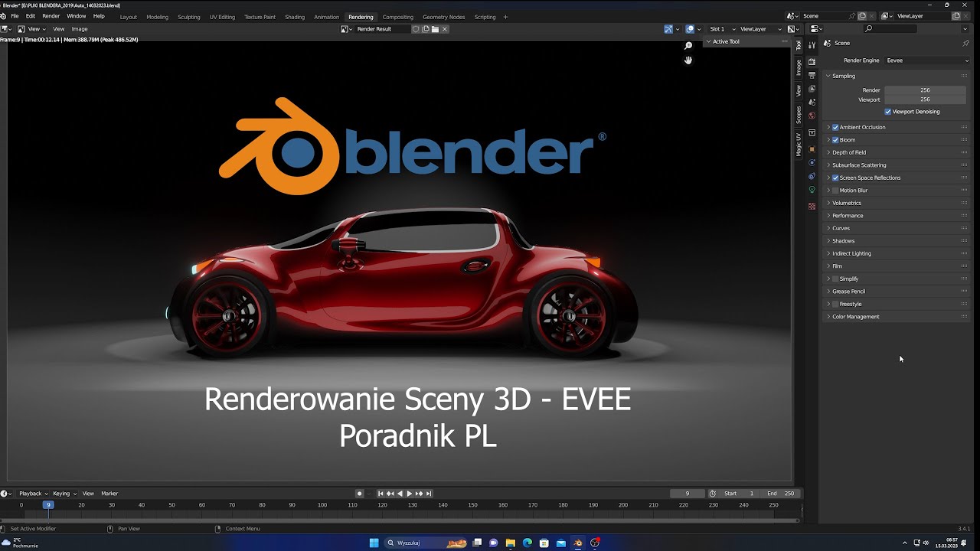
Task: Expand the Subsurface Scattering panel
Action: click(897, 165)
